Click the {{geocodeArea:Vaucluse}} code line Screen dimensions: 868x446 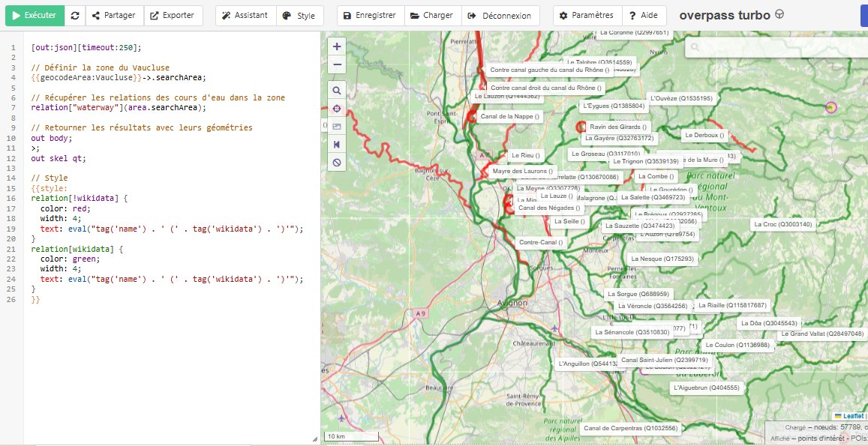[119, 78]
